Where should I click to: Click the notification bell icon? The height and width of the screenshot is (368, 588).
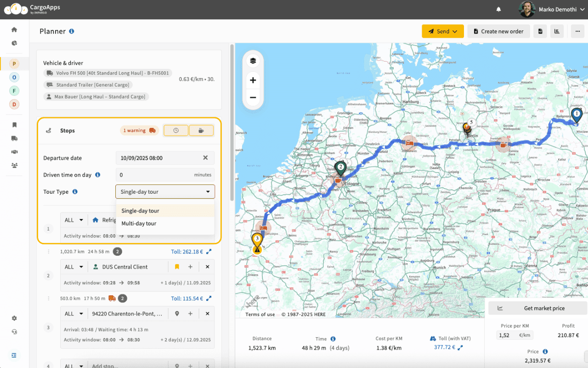499,9
